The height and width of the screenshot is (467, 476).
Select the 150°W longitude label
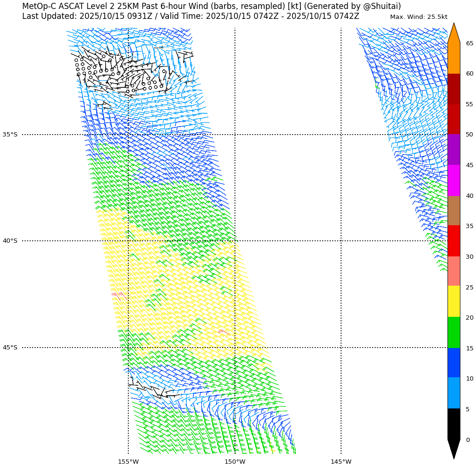235,461
